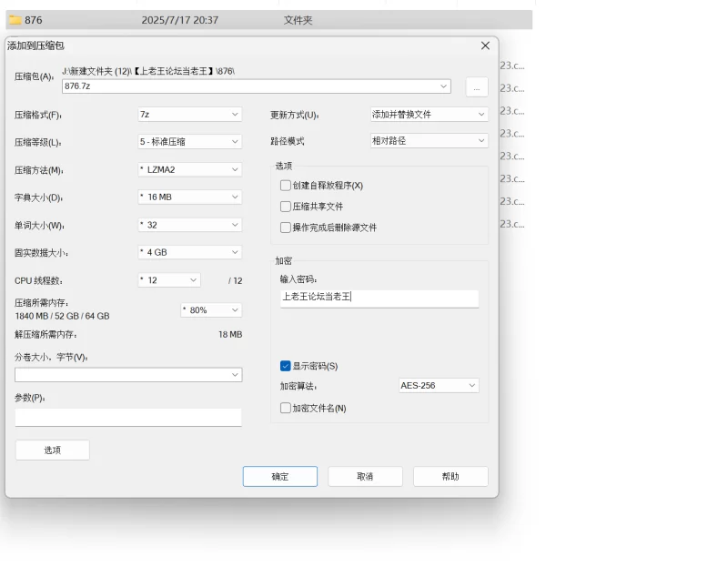Open help with the 帮助 button
728x577 pixels.
pyautogui.click(x=450, y=476)
